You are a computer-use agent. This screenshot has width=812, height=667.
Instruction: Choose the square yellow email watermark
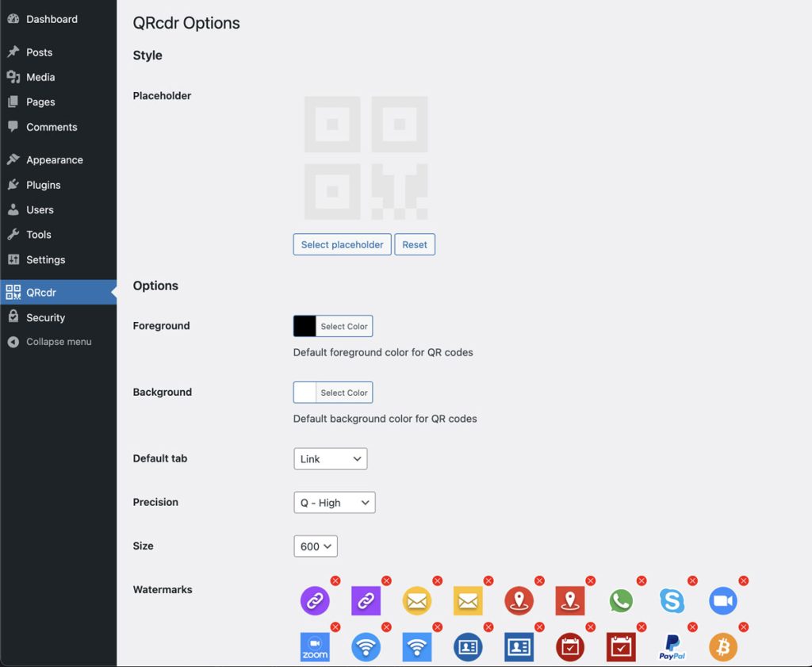(x=468, y=601)
